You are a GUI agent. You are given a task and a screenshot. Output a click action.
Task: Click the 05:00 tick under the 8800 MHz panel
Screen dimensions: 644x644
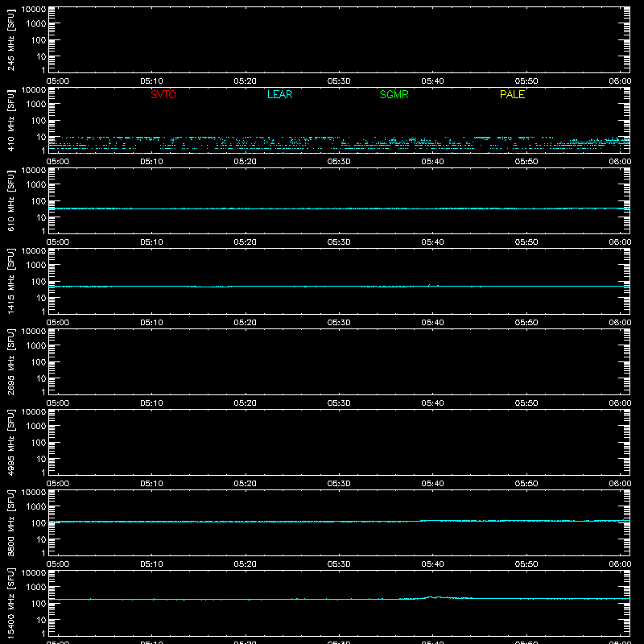pyautogui.click(x=58, y=564)
